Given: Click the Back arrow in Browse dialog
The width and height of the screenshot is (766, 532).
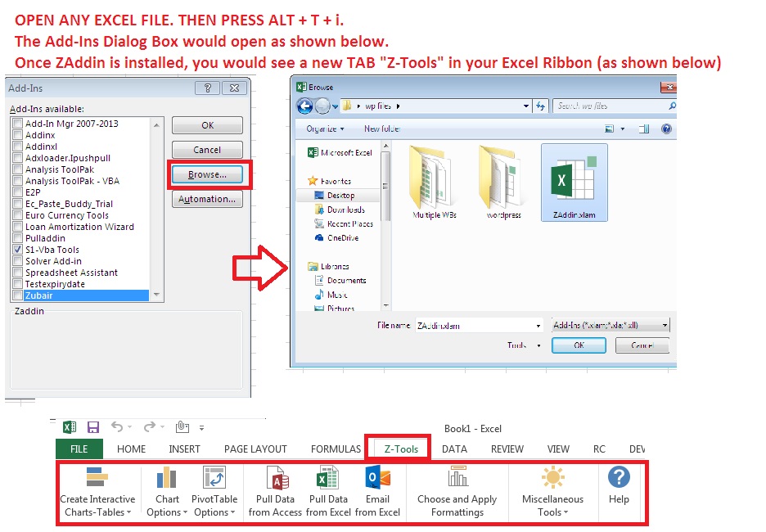Looking at the screenshot, I should coord(304,106).
